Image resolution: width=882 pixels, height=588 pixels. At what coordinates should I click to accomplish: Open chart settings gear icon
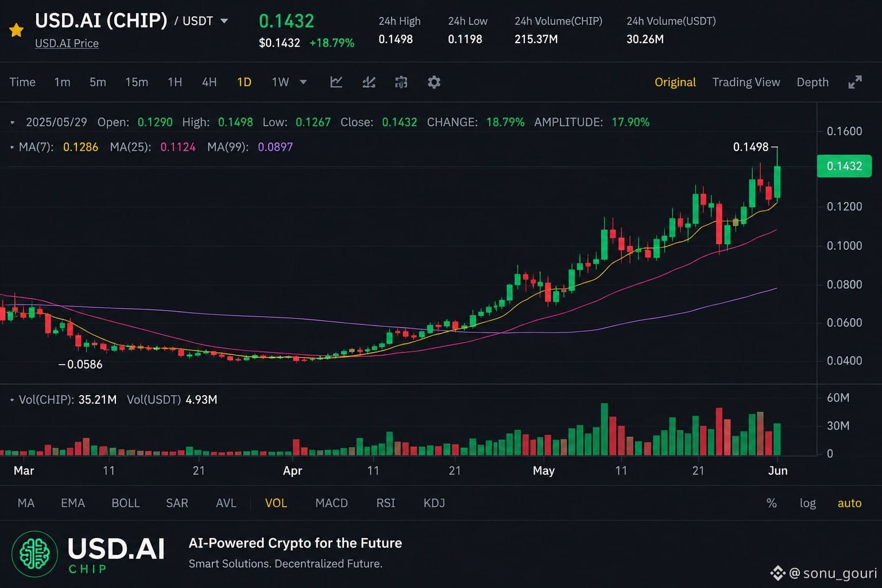point(434,82)
